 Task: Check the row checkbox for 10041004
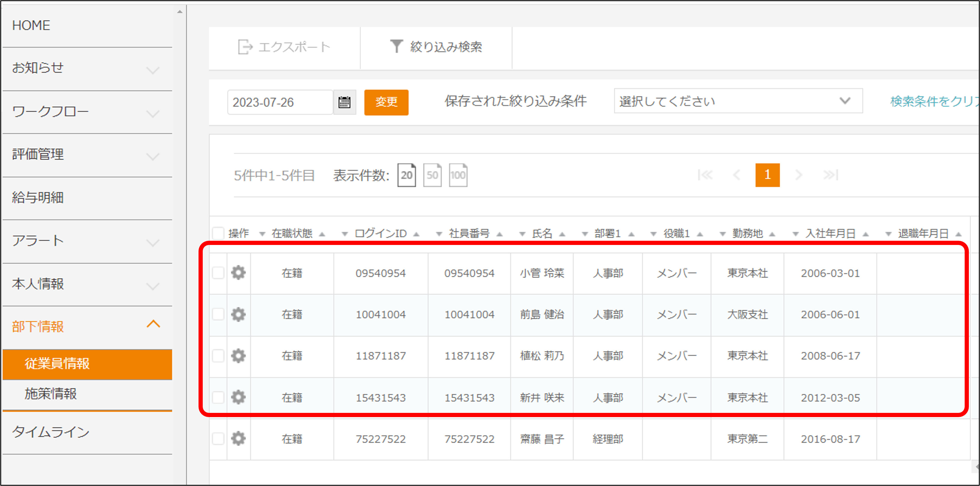pos(218,314)
